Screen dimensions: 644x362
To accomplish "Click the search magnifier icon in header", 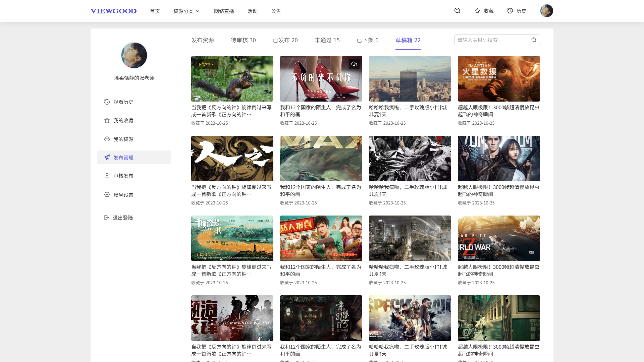I will [457, 11].
